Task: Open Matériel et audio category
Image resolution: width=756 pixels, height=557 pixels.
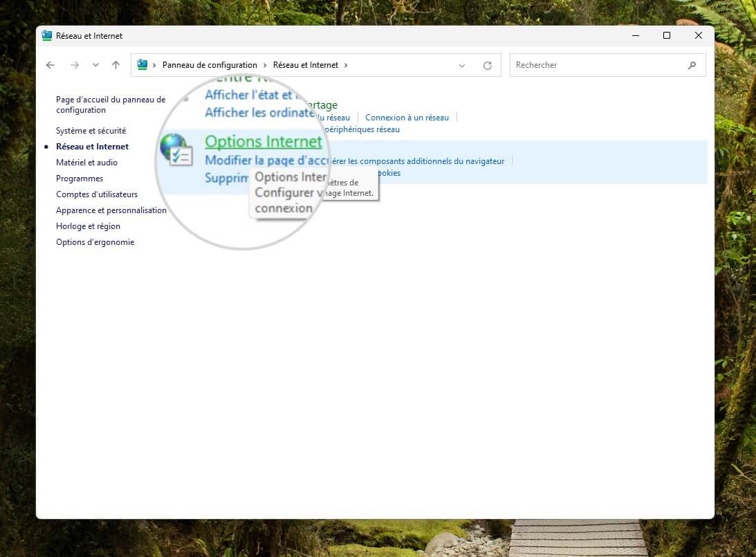Action: point(86,163)
